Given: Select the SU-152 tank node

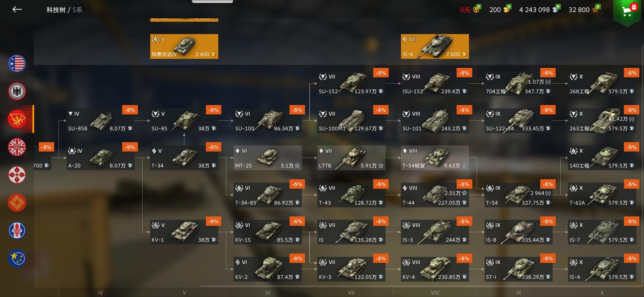Looking at the screenshot, I should [x=351, y=84].
